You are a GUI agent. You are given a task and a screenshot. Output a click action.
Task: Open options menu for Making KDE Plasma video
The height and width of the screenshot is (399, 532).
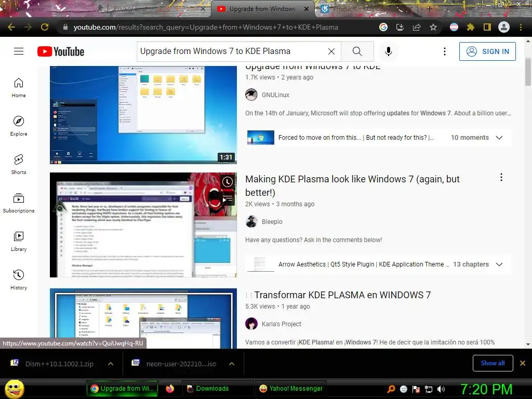pos(501,177)
